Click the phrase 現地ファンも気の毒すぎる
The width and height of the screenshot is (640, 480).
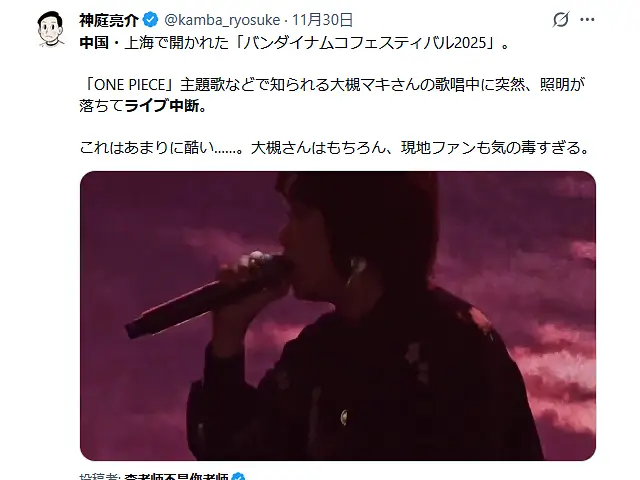tap(495, 147)
